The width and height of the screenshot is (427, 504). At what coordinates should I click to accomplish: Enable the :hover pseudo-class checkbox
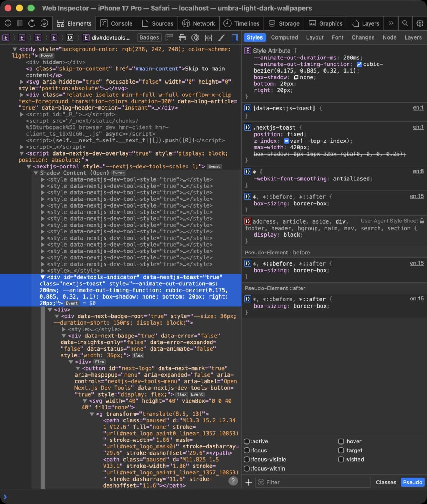(341, 441)
